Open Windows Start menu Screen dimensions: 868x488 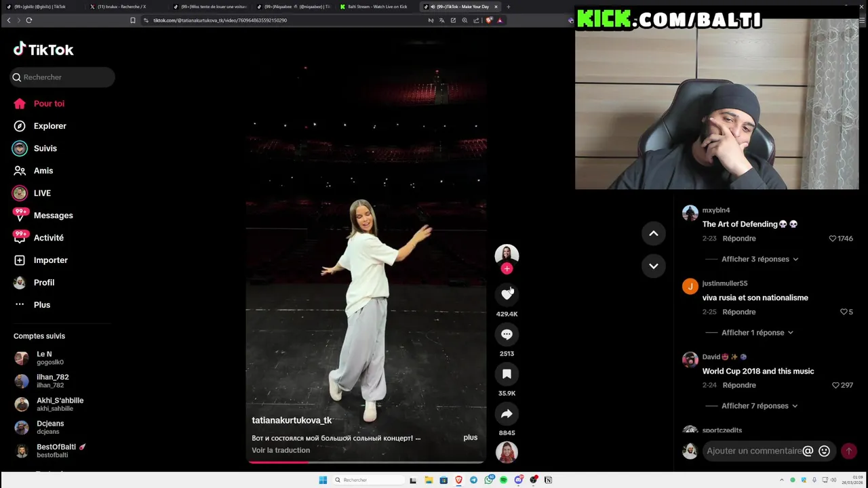click(x=323, y=480)
